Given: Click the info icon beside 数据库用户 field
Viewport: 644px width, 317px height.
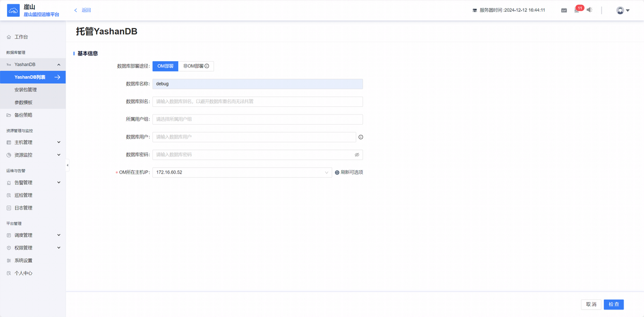Looking at the screenshot, I should tap(361, 137).
